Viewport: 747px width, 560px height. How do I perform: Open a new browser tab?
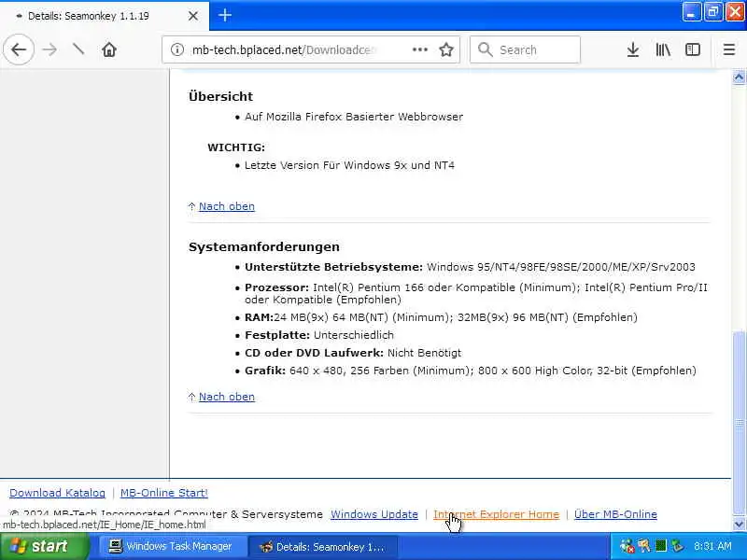[x=225, y=15]
